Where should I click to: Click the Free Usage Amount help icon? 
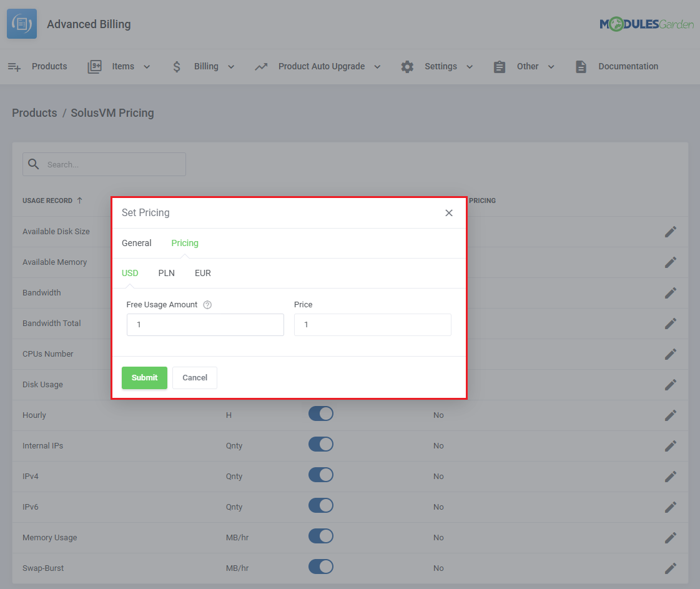click(207, 305)
